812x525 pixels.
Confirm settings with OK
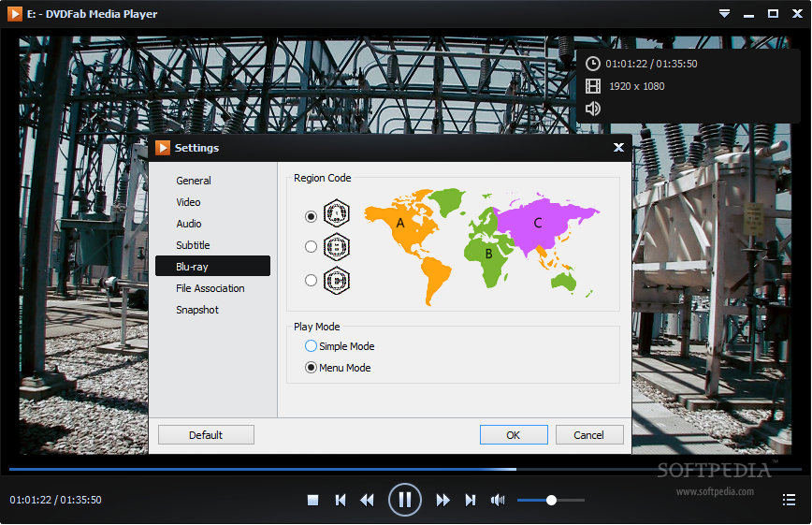(514, 435)
